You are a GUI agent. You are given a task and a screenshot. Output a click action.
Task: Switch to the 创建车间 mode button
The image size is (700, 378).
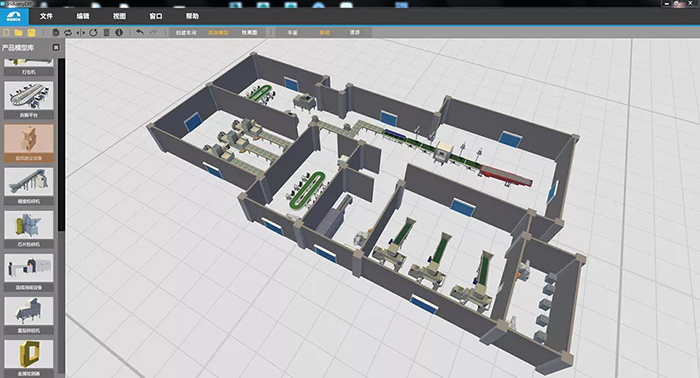click(x=186, y=33)
